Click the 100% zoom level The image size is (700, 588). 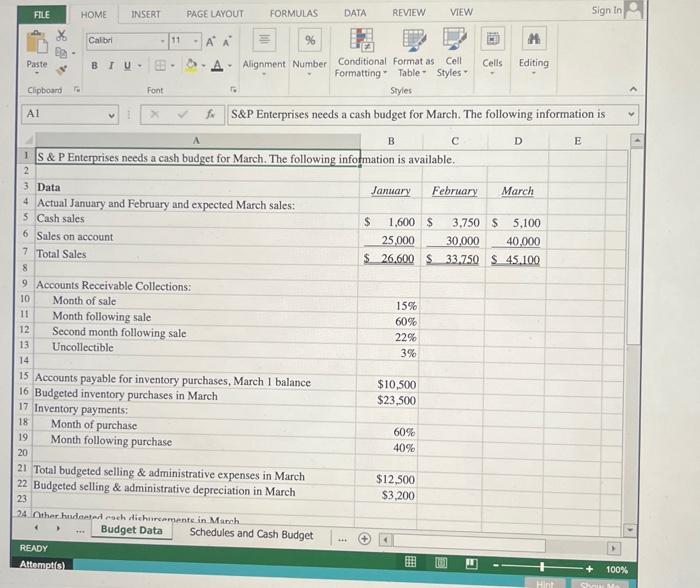[617, 570]
